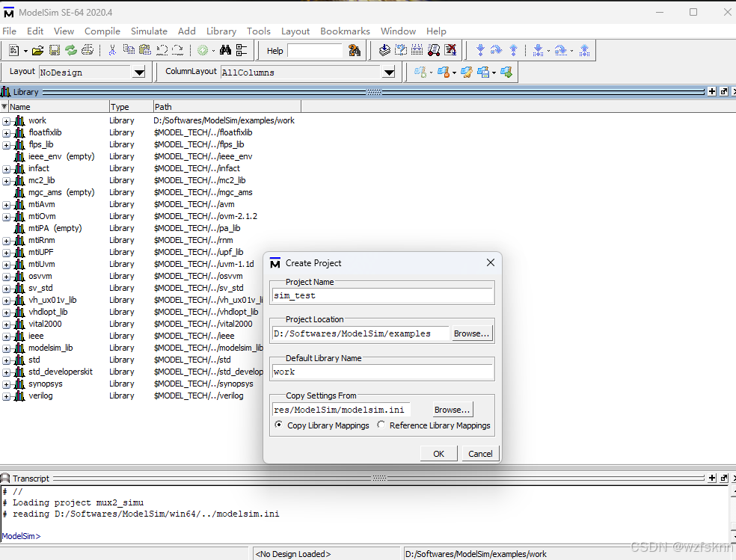
Task: Click the Project Location path field
Action: pyautogui.click(x=361, y=333)
